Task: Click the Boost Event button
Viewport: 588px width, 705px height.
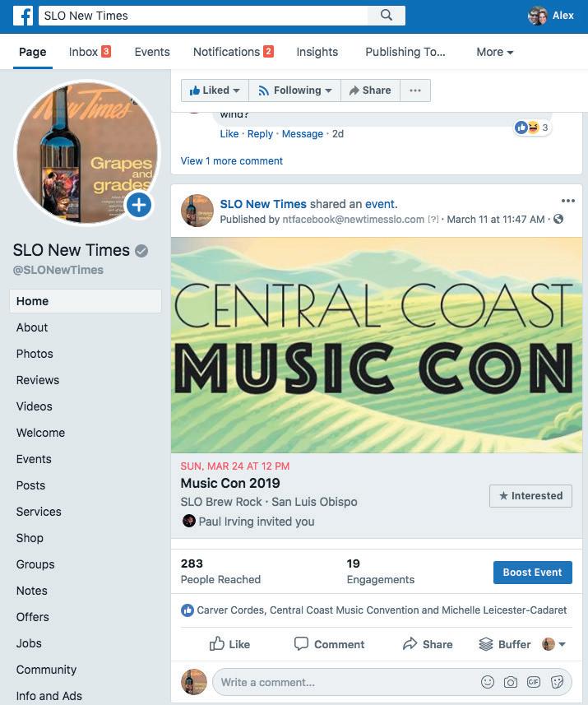Action: tap(533, 573)
